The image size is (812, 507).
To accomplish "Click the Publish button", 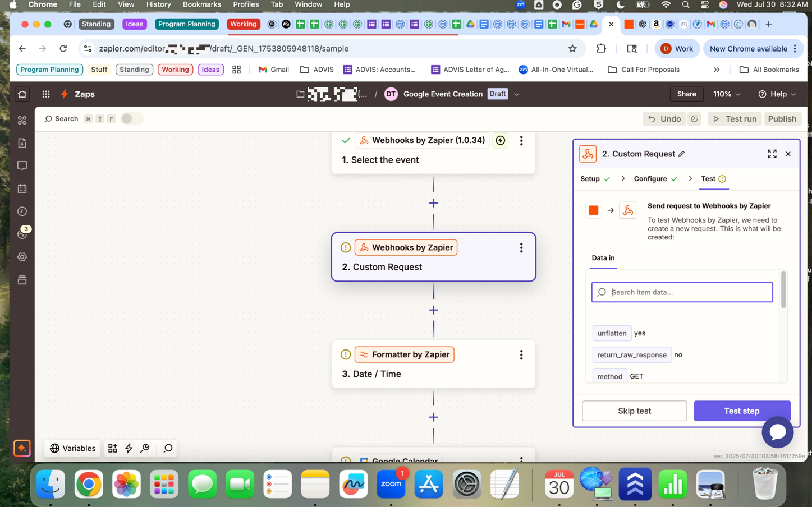I will click(782, 119).
